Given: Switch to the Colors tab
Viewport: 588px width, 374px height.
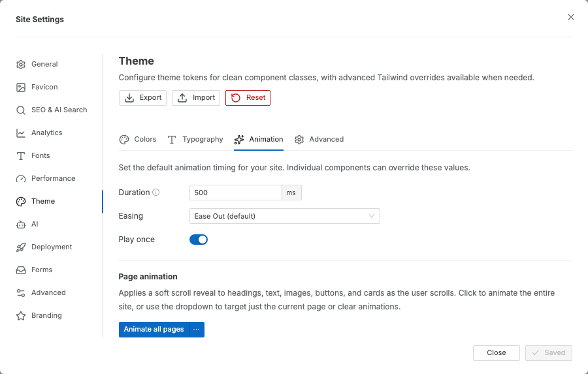Looking at the screenshot, I should [x=138, y=140].
